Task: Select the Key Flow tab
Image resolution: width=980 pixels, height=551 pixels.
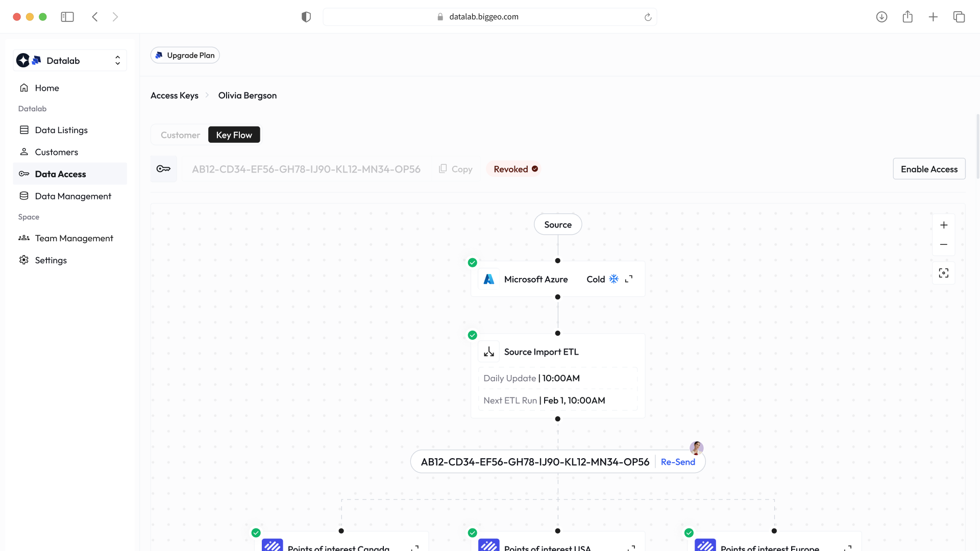Action: pyautogui.click(x=234, y=135)
